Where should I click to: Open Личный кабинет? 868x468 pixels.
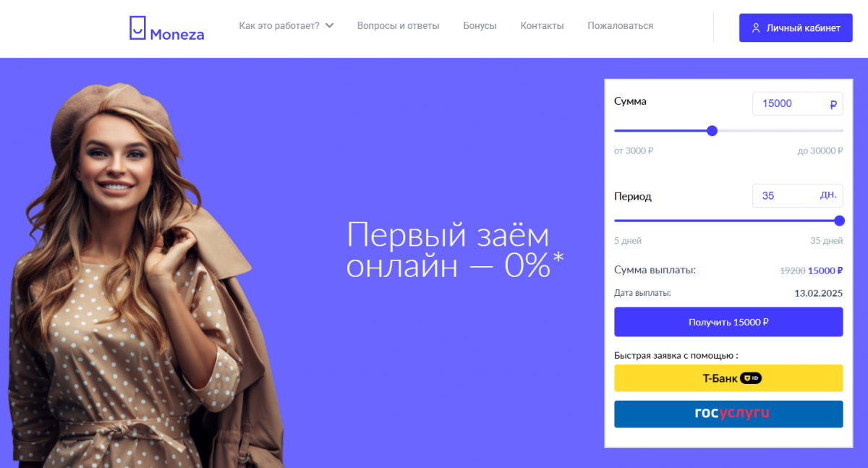(x=796, y=28)
